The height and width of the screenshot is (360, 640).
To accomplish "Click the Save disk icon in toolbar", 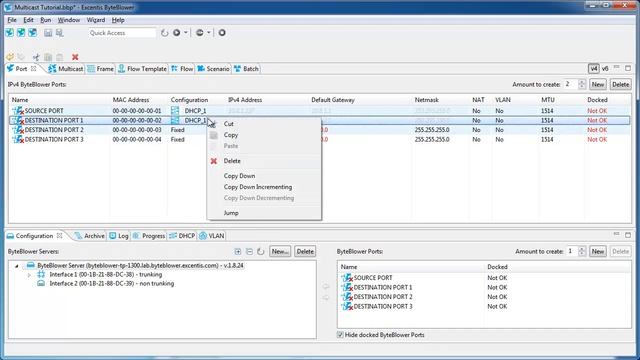I will point(48,33).
